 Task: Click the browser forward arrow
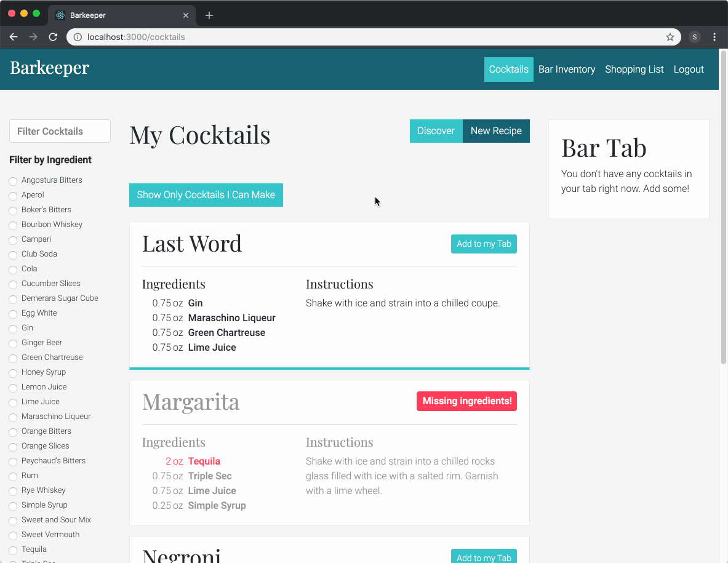coord(33,37)
